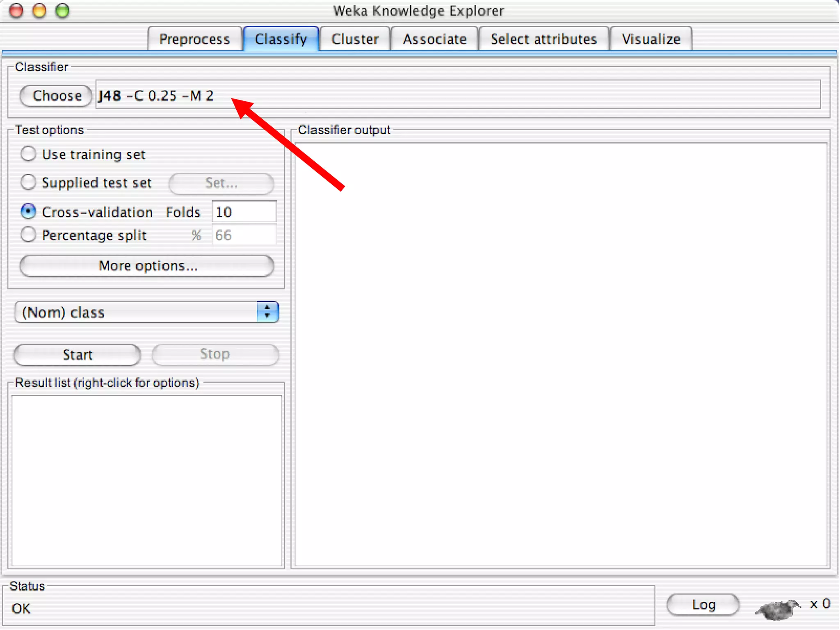Open the (Nom) class attribute dropdown
The image size is (840, 630).
pyautogui.click(x=139, y=312)
